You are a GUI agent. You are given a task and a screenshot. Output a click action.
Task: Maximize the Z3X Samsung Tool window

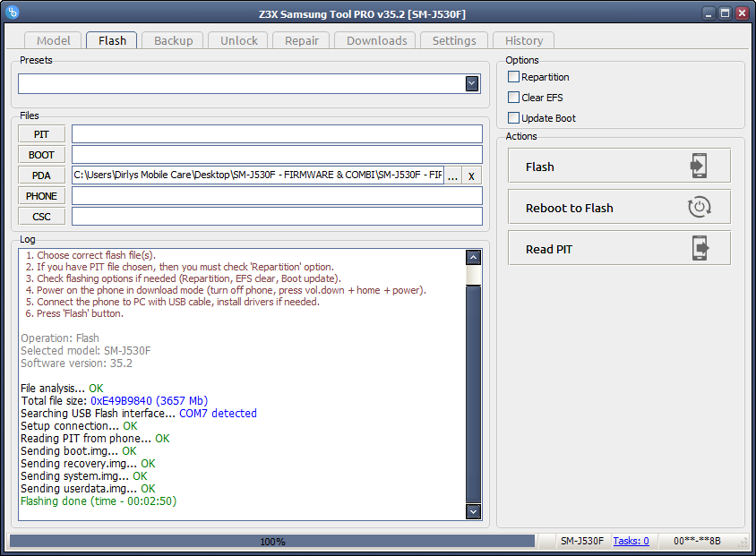click(725, 13)
